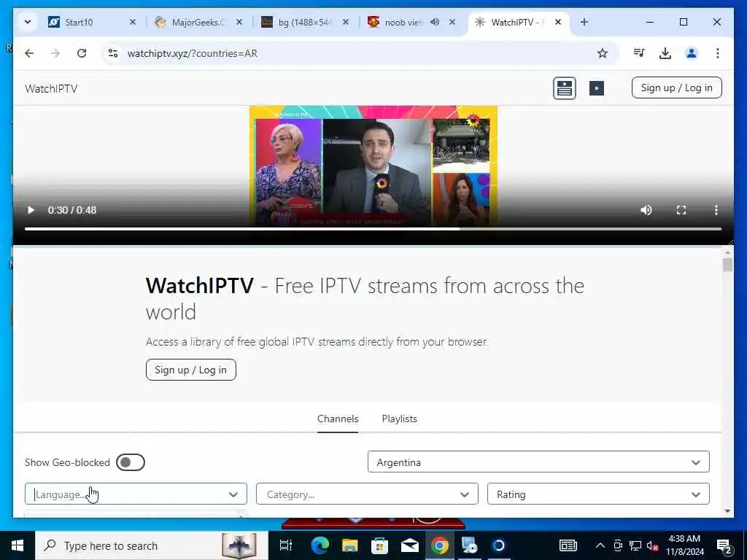
Task: Open the Chrome profile avatar
Action: click(692, 53)
